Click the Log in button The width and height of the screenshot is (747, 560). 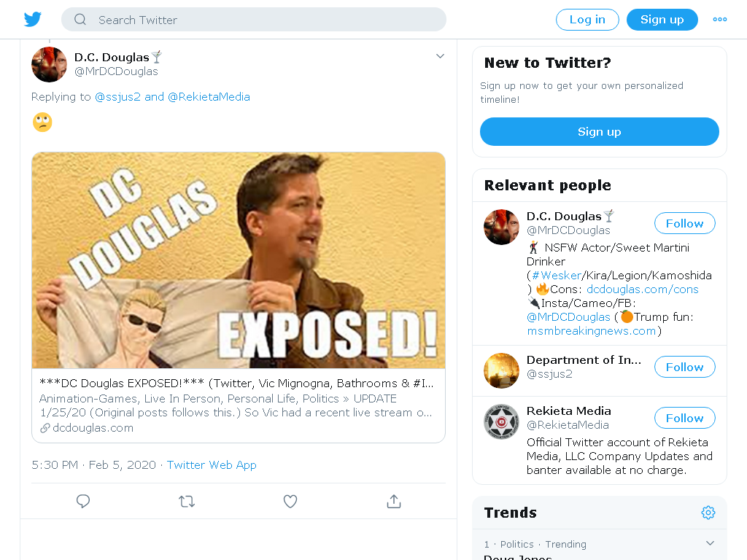(587, 20)
